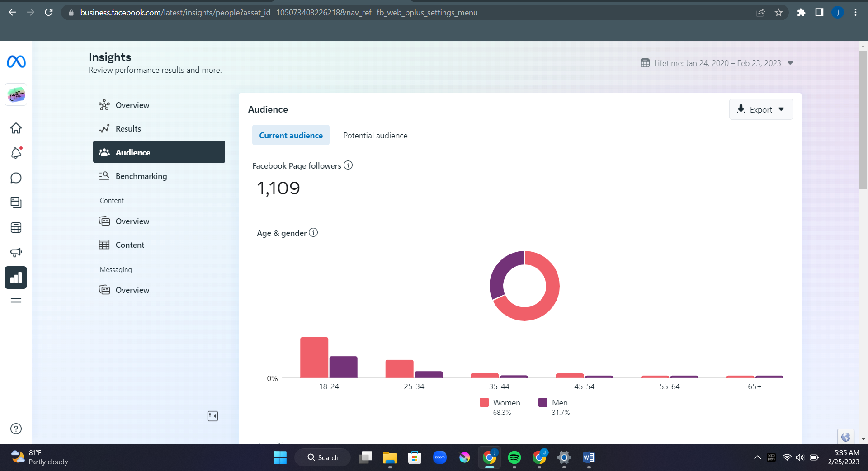Open Notifications bell icon

16,153
